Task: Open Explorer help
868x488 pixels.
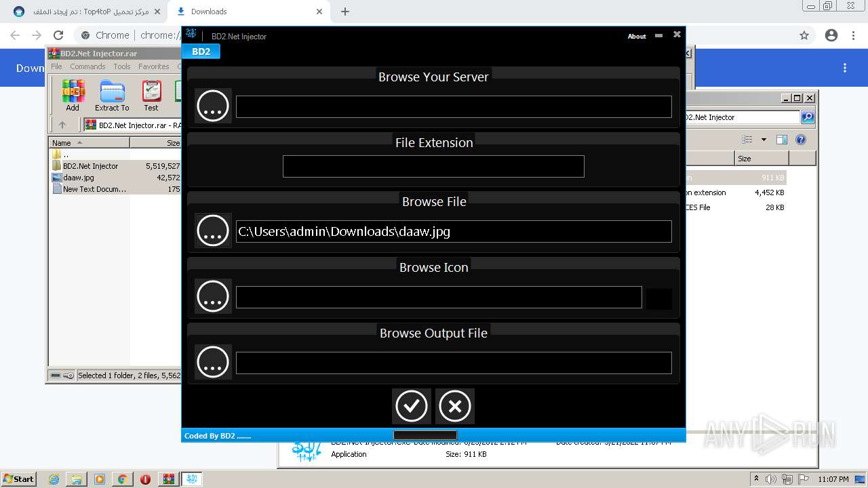Action: (801, 140)
